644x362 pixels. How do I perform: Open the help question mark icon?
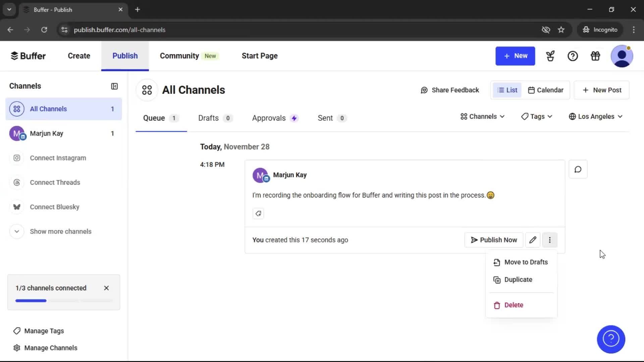pos(573,56)
